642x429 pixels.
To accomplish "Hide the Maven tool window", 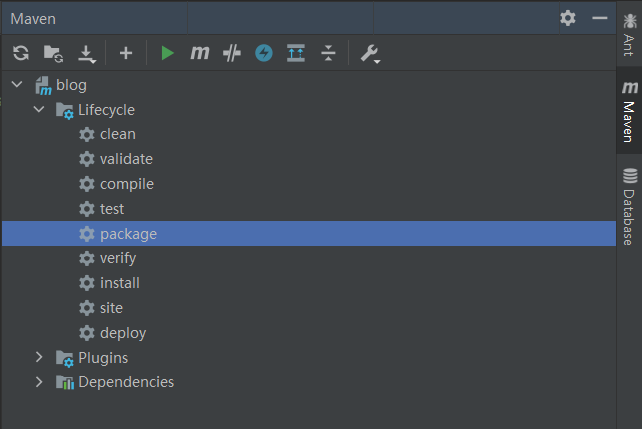I will coord(599,18).
